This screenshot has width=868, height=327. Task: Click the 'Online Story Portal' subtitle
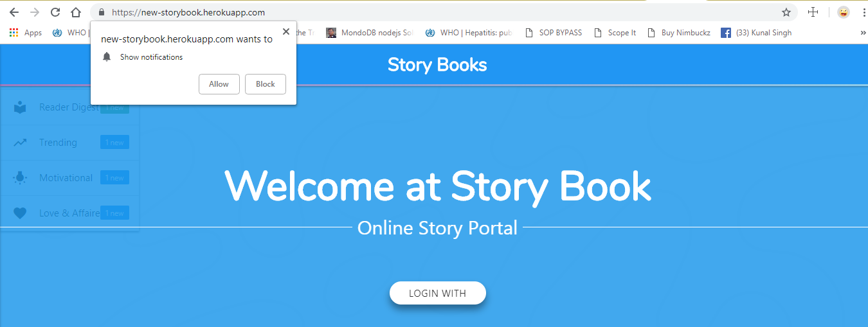(438, 227)
